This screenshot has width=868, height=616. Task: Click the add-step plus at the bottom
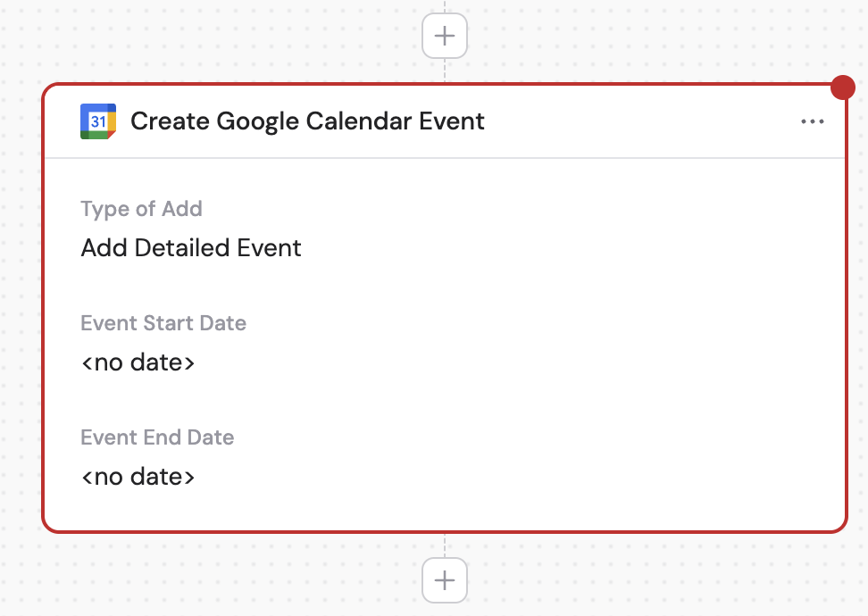pyautogui.click(x=444, y=580)
